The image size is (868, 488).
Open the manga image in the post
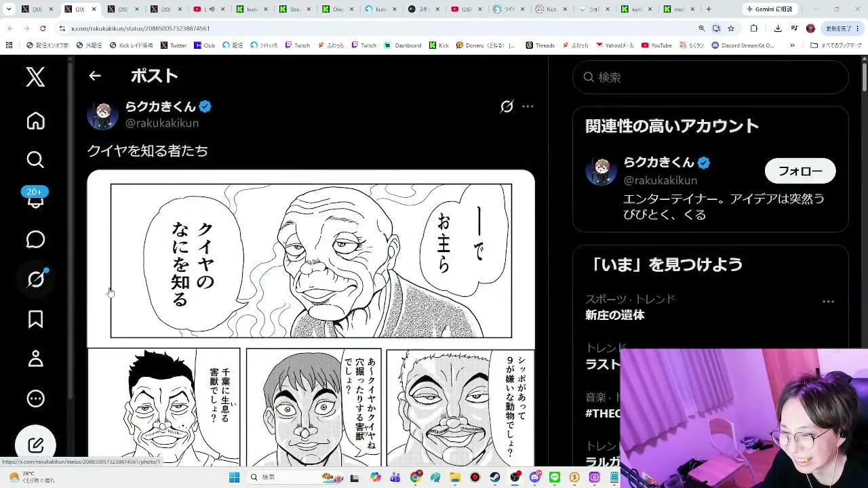tap(311, 319)
